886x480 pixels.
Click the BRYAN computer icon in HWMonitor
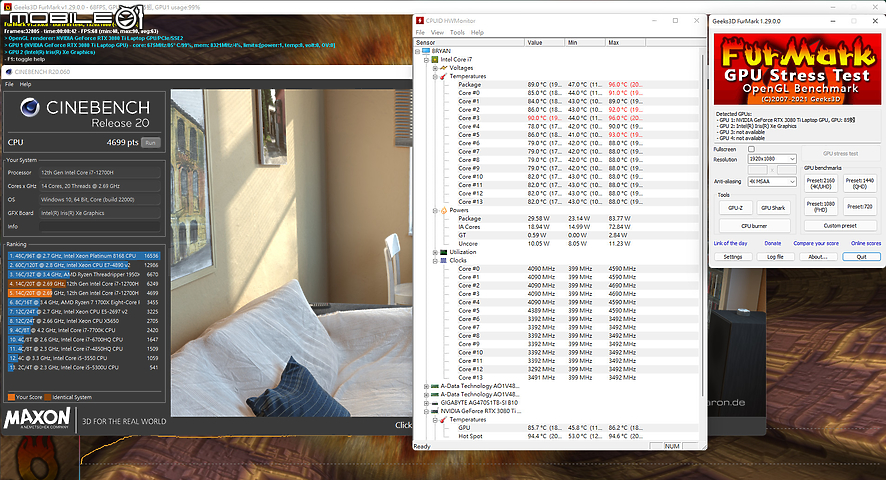(427, 51)
